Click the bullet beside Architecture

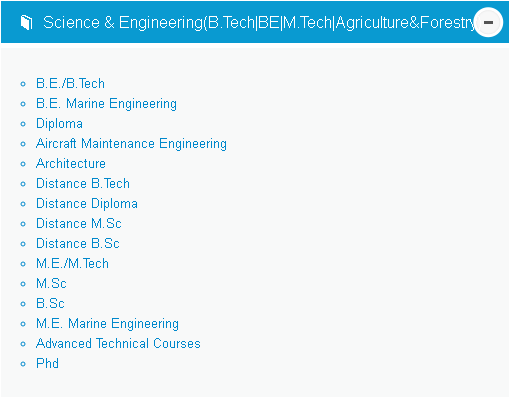[23, 164]
